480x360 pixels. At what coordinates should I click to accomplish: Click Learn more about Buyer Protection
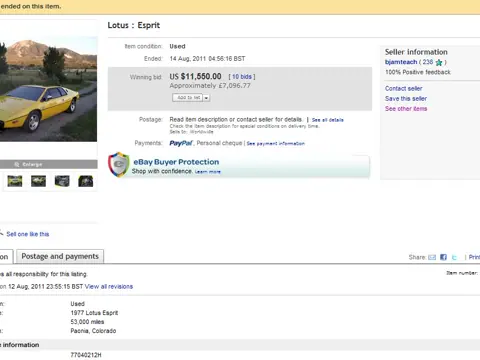point(208,172)
